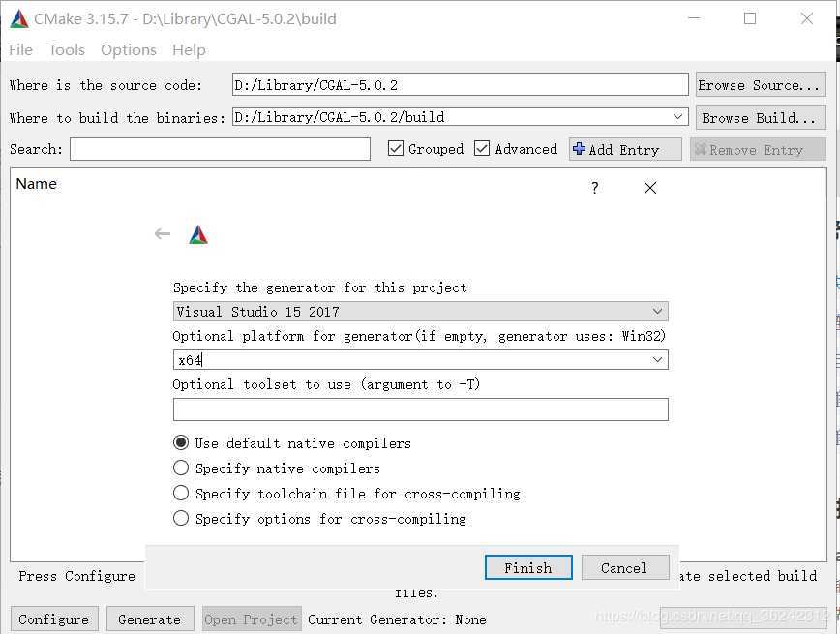Focus the Search input field
This screenshot has height=634, width=840.
click(x=221, y=149)
